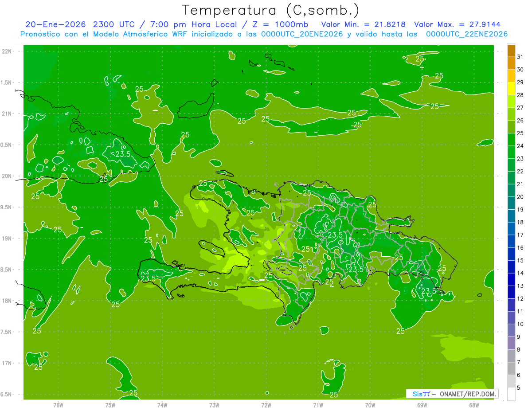The height and width of the screenshot is (411, 532).
Task: Click the 70W longitude axis label
Action: [x=370, y=405]
